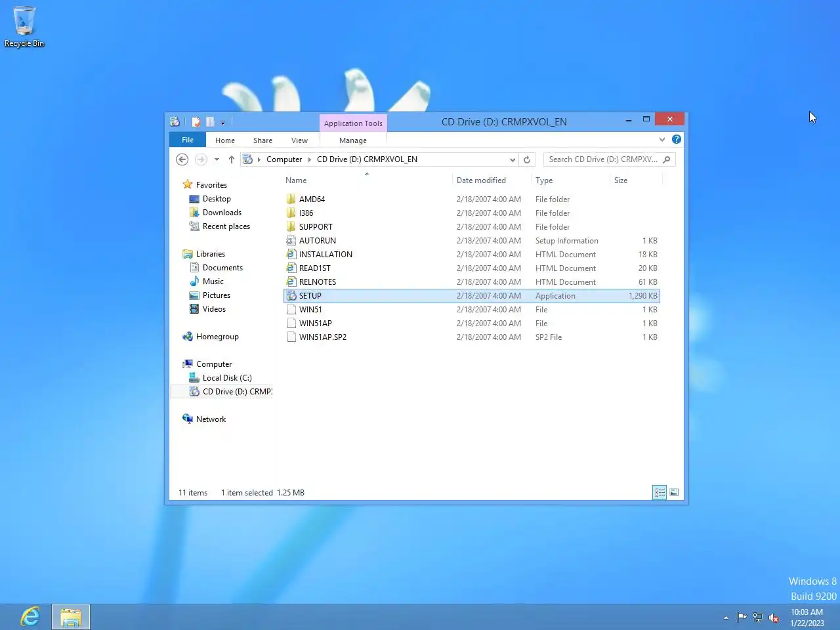Open Local Disk (C:) in navigation pane
This screenshot has height=630, width=840.
point(227,378)
